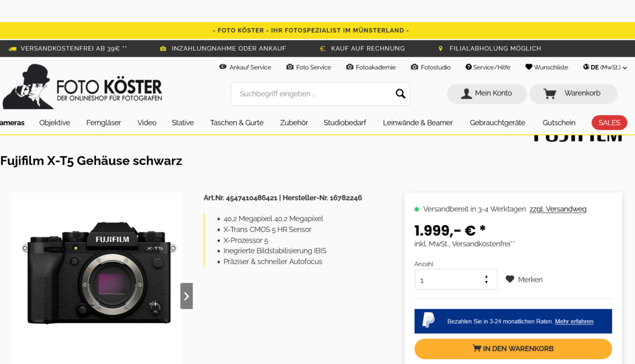Open the Warenkorb cart icon
Viewport: 635px width, 364px height.
550,94
